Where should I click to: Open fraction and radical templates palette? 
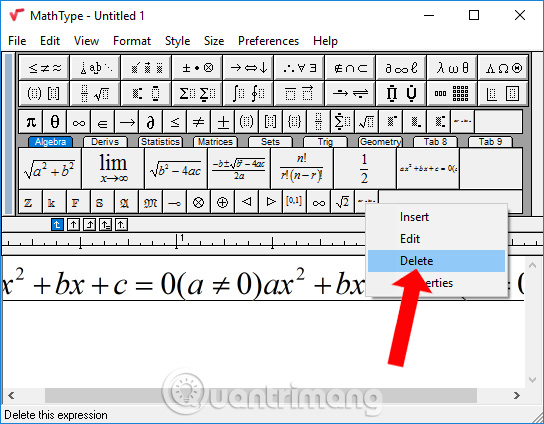[95, 93]
